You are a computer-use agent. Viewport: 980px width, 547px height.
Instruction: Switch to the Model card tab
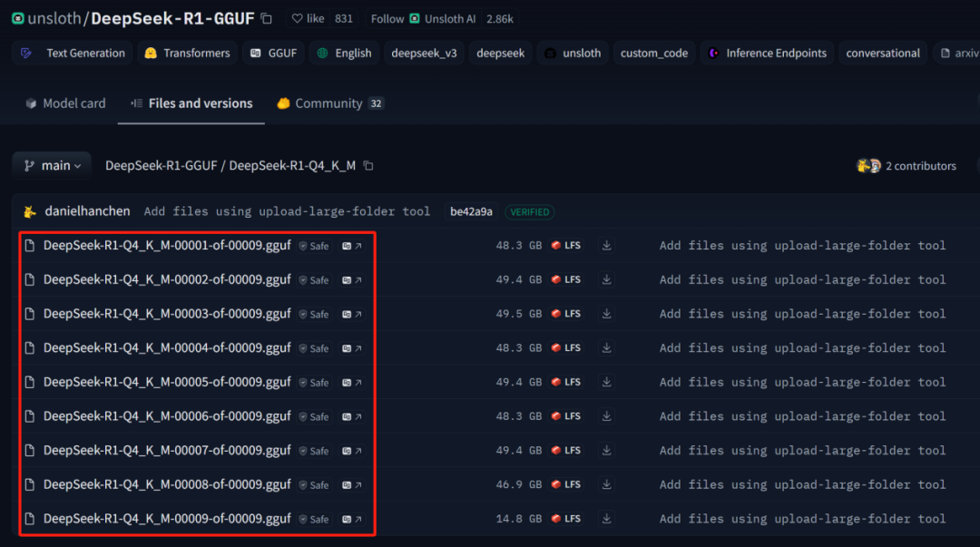click(65, 103)
